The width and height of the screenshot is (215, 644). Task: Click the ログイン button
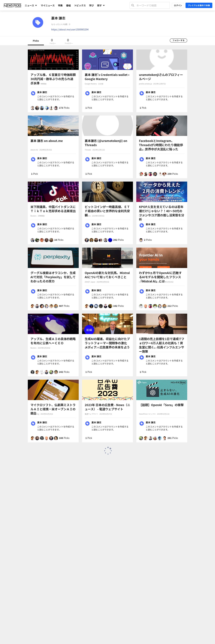[x=178, y=5]
